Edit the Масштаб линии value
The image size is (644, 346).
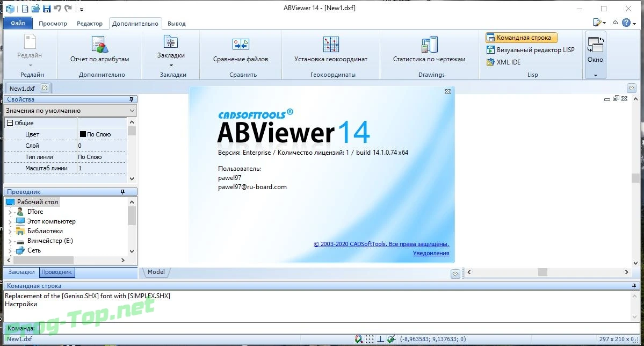point(102,168)
